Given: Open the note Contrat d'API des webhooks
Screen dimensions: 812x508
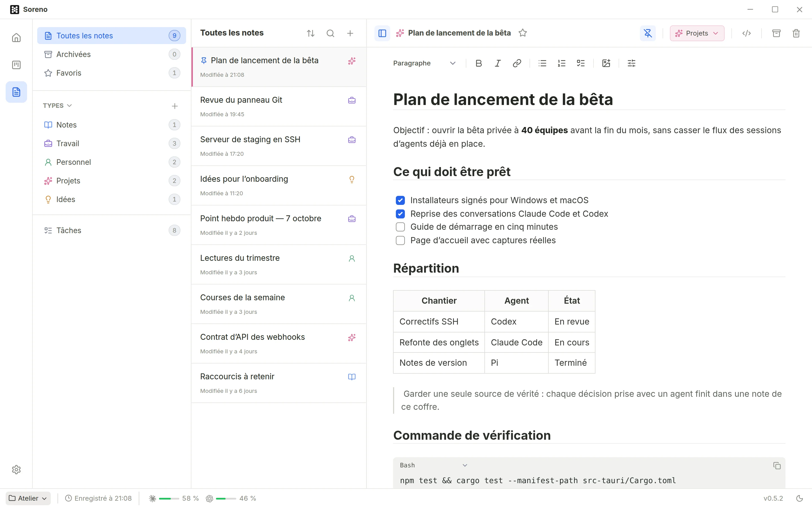Looking at the screenshot, I should coord(279,343).
